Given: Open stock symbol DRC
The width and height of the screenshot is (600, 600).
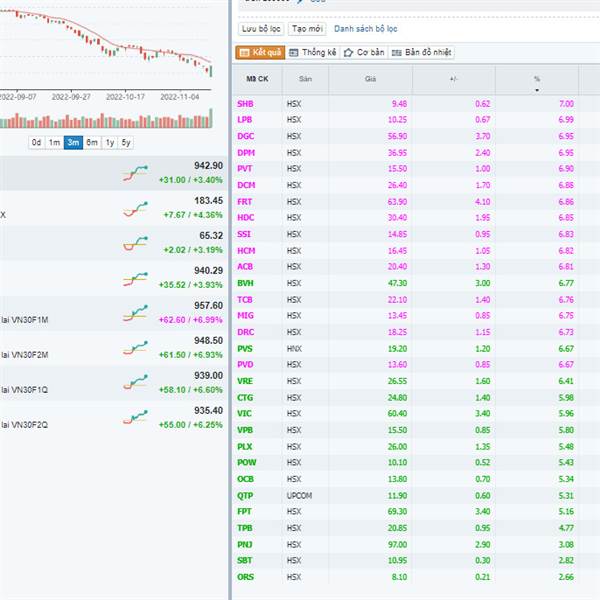Looking at the screenshot, I should pos(246,332).
